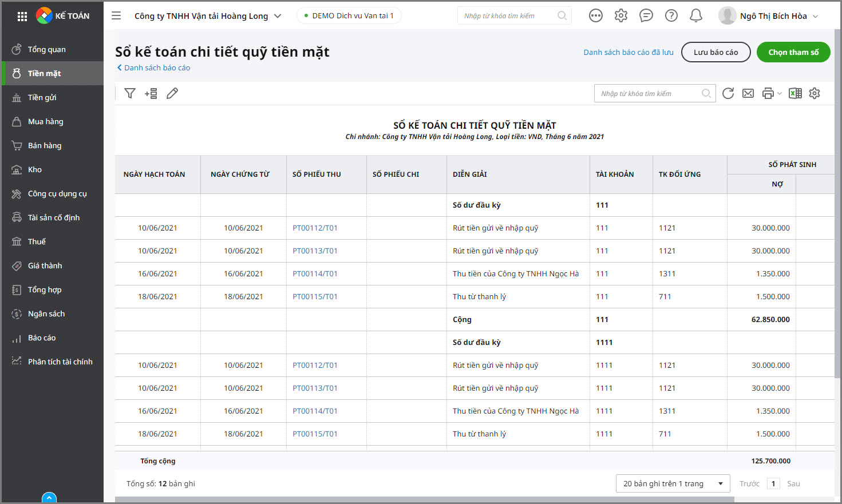This screenshot has width=842, height=504.
Task: Click the Lưu báo cáo button
Action: click(715, 52)
